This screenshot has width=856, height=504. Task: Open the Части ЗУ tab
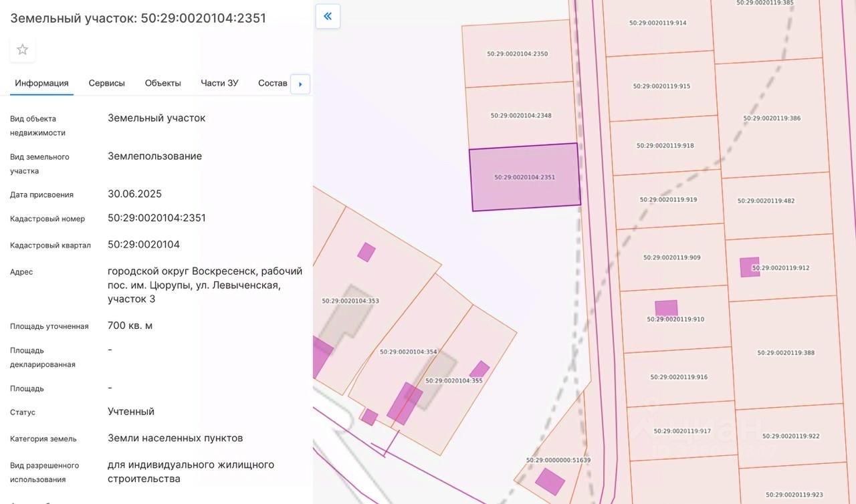(219, 83)
